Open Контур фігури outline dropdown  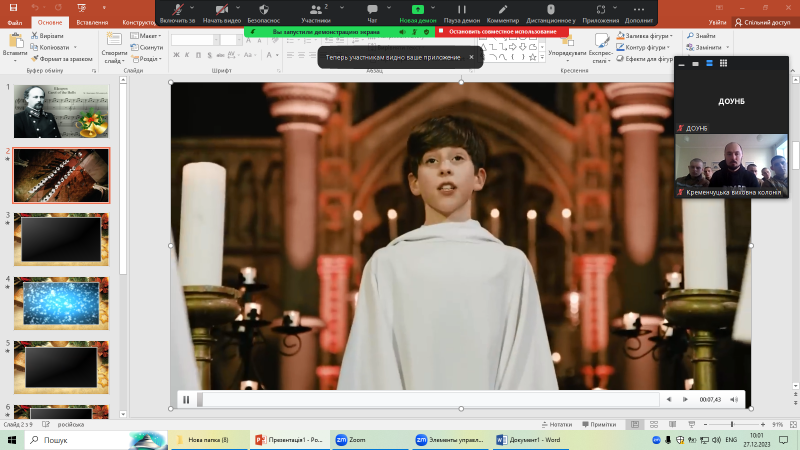point(643,47)
